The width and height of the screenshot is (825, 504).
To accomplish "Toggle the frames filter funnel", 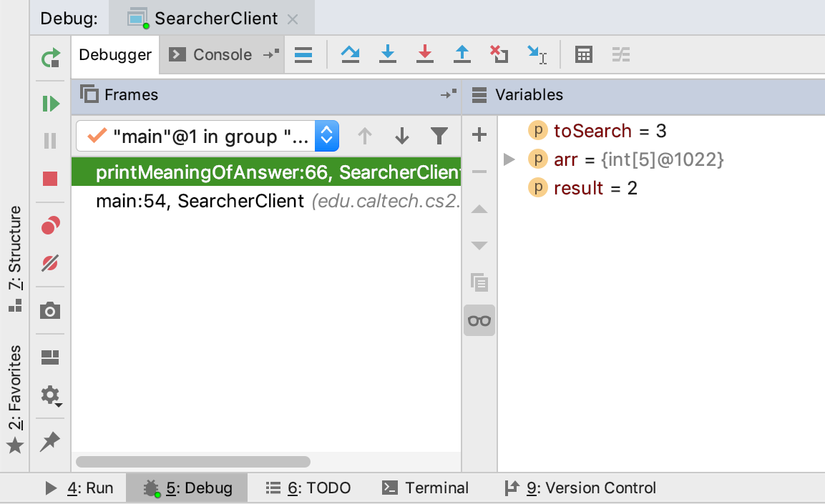I will click(x=439, y=135).
